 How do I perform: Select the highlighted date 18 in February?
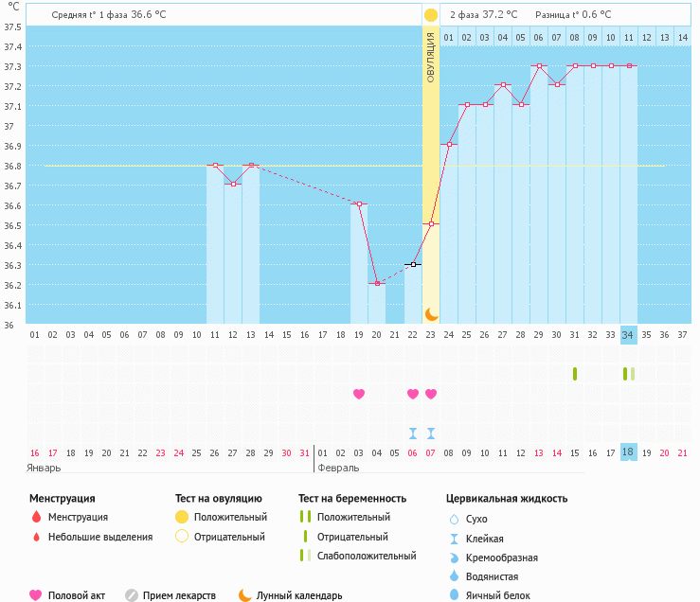point(629,452)
